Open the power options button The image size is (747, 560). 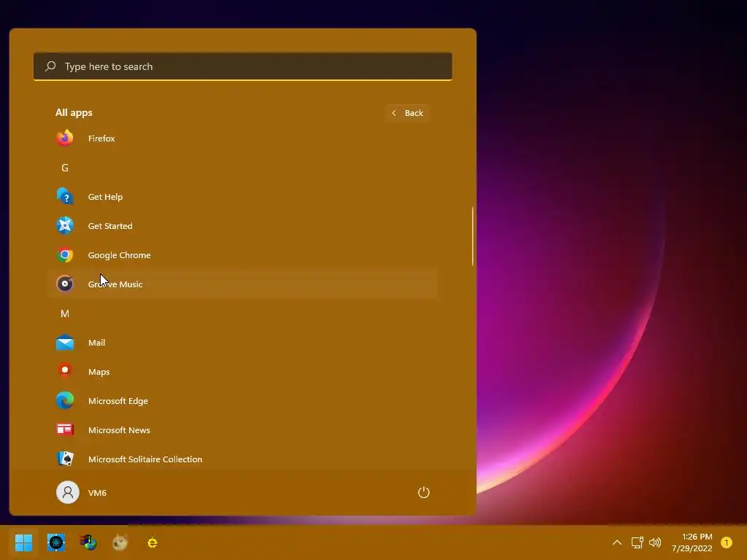[424, 492]
